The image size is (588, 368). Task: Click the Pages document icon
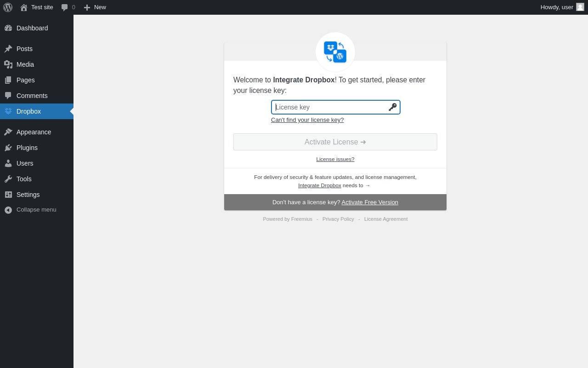[8, 80]
